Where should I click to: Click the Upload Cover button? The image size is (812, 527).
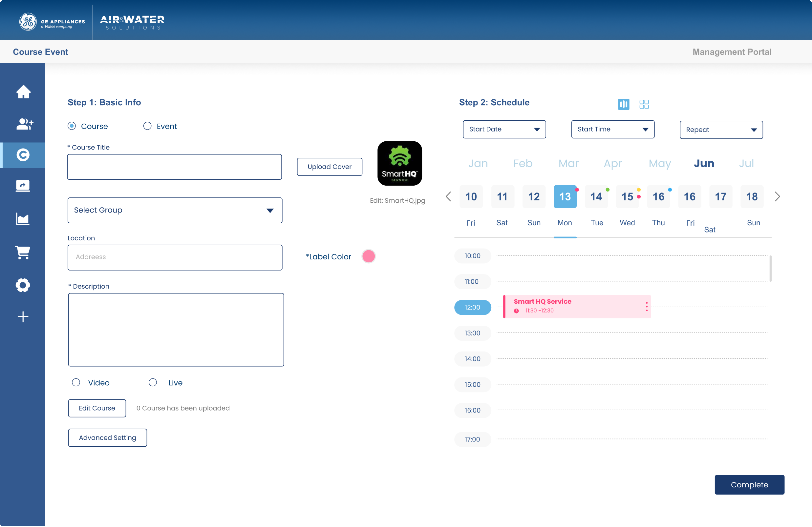pyautogui.click(x=329, y=167)
